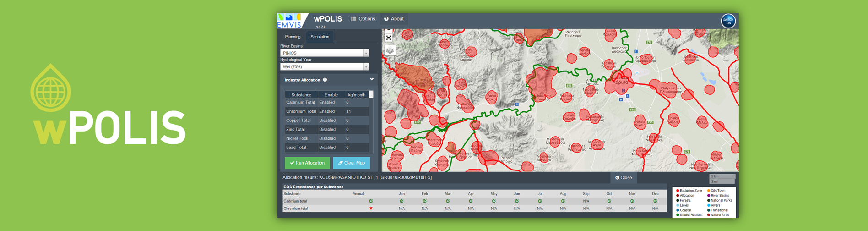Click Cadmium total Nov check icon
Screen dimensions: 868x231
click(632, 201)
